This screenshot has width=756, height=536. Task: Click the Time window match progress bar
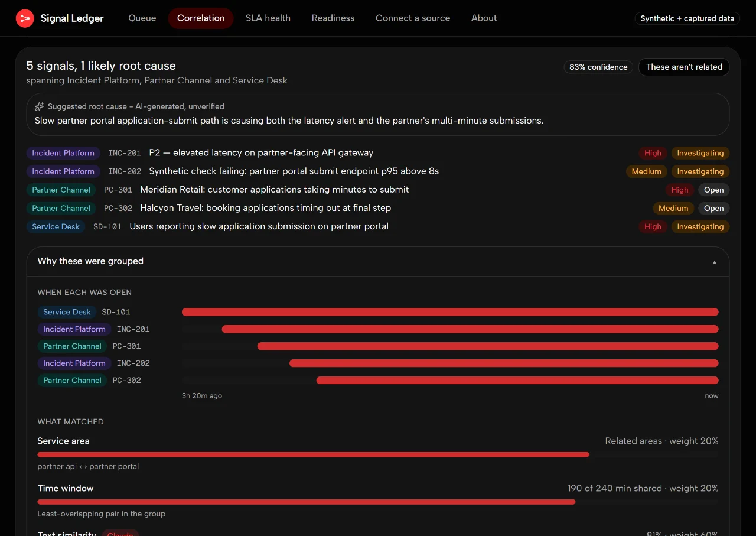click(x=378, y=502)
